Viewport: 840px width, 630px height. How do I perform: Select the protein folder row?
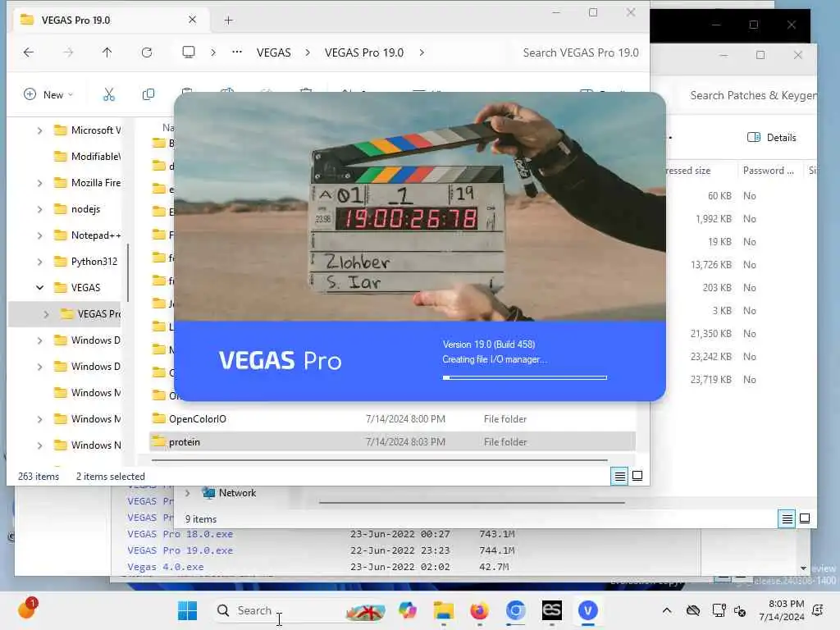coord(392,442)
